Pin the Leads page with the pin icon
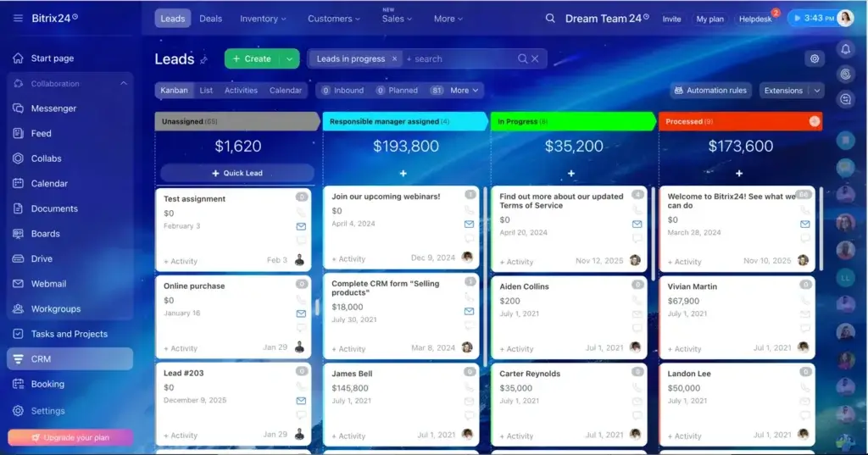This screenshot has width=868, height=455. click(x=203, y=60)
